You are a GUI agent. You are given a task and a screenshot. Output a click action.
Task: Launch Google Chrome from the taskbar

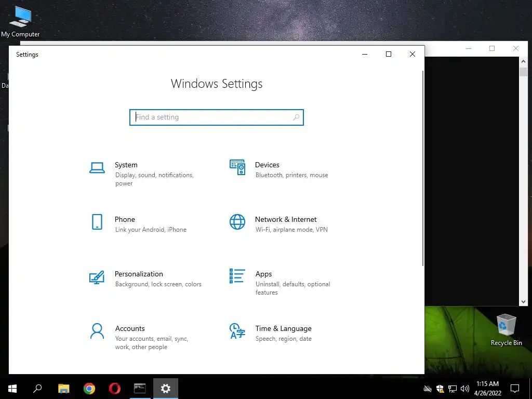point(89,389)
